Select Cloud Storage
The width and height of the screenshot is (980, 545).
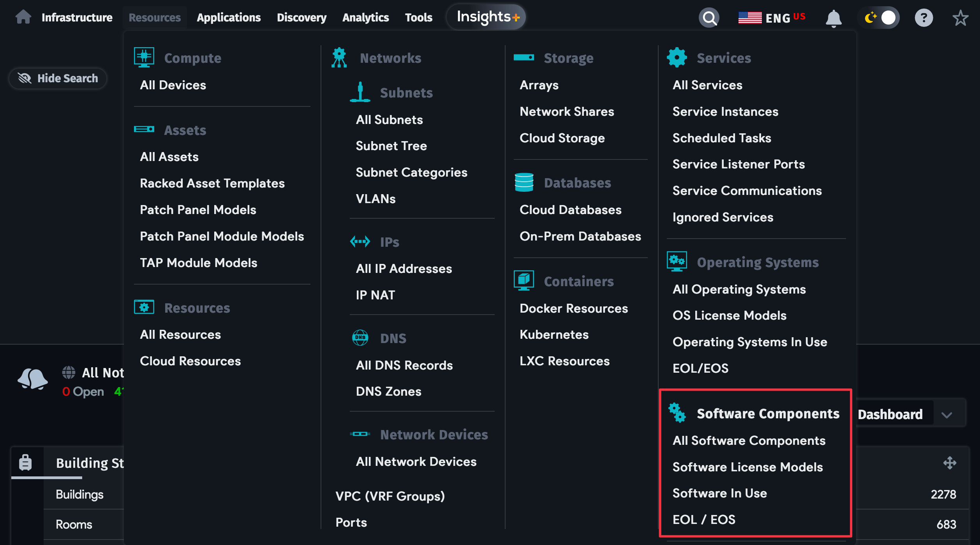[562, 138]
